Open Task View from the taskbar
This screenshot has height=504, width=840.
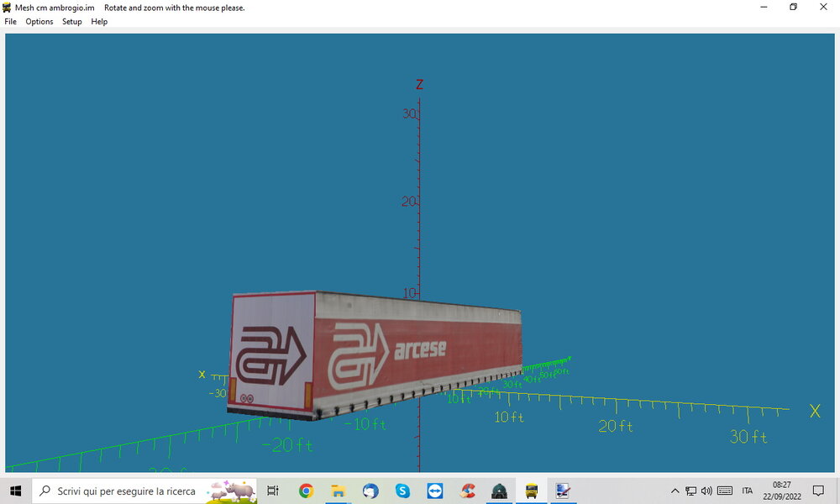click(x=273, y=491)
